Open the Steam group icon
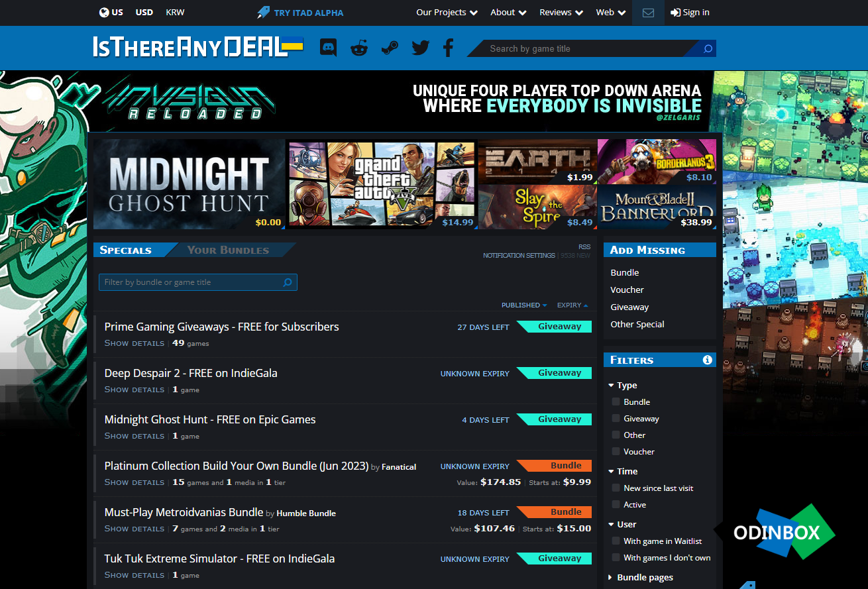Image resolution: width=868 pixels, height=589 pixels. click(390, 48)
